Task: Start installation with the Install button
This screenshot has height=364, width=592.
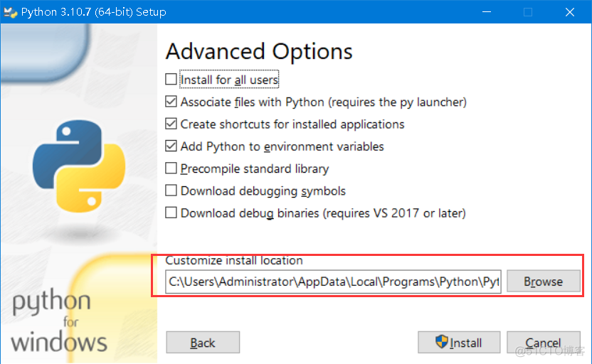Action: click(459, 343)
